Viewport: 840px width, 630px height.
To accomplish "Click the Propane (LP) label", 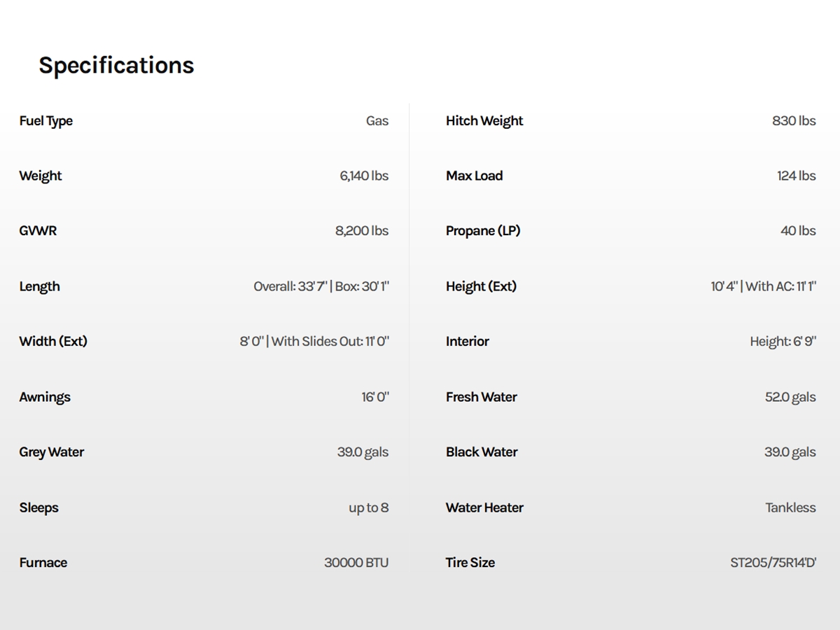I will pyautogui.click(x=483, y=230).
